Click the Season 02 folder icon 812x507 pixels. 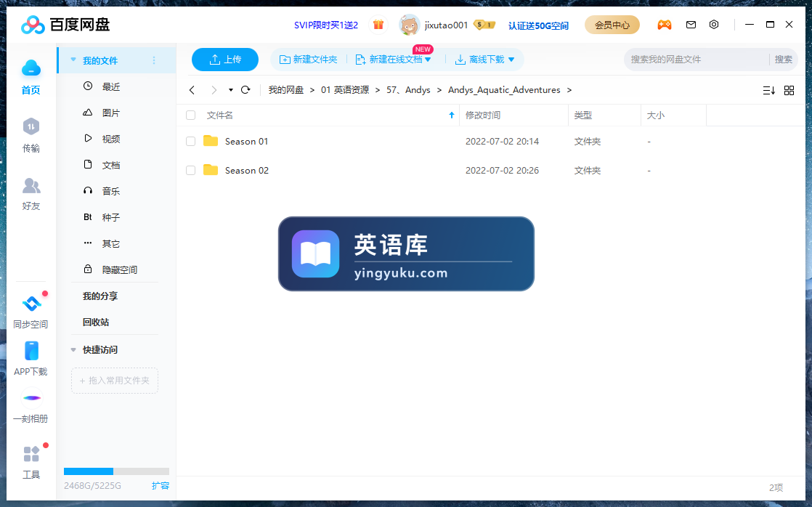click(x=210, y=170)
